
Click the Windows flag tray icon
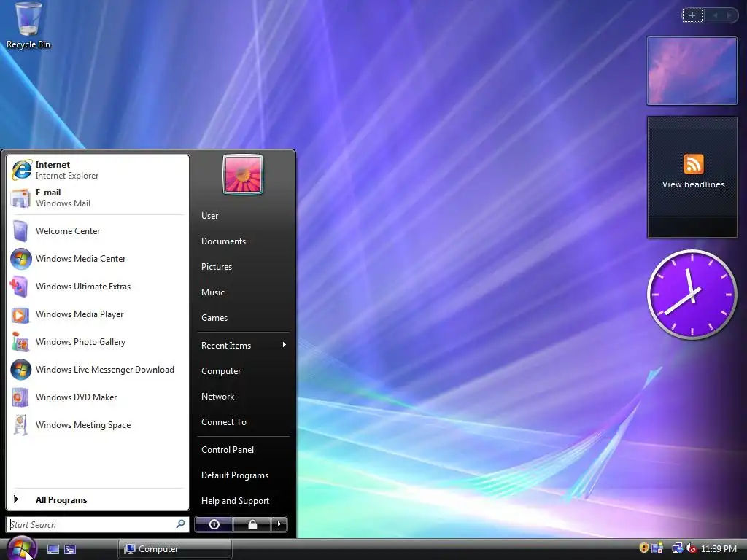pyautogui.click(x=657, y=548)
